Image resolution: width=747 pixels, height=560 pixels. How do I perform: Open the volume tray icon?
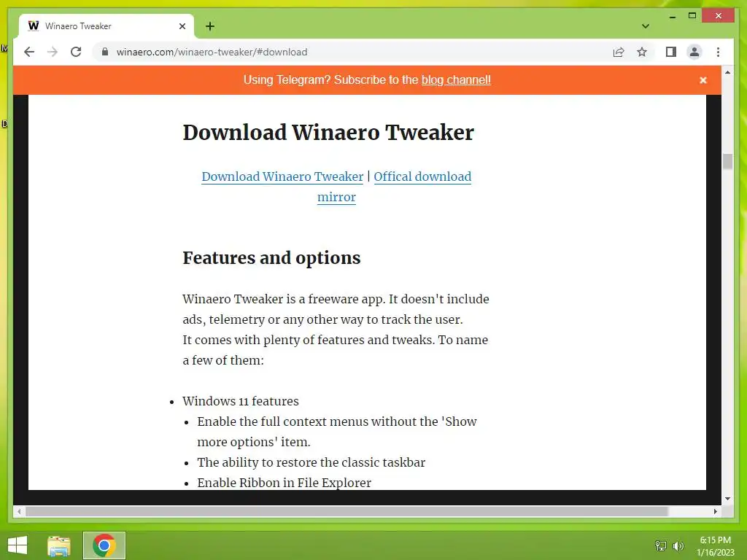click(678, 545)
